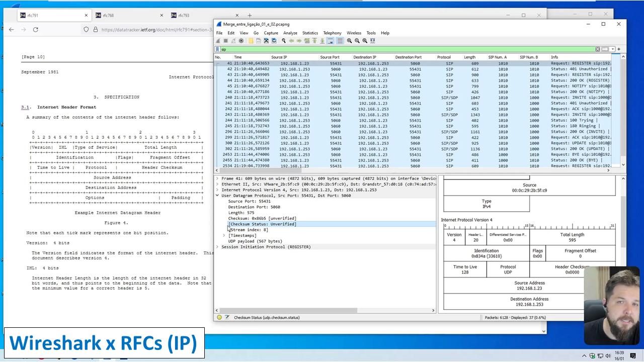The image size is (644, 362).
Task: Open Wireshark Statistics menu
Action: (310, 33)
